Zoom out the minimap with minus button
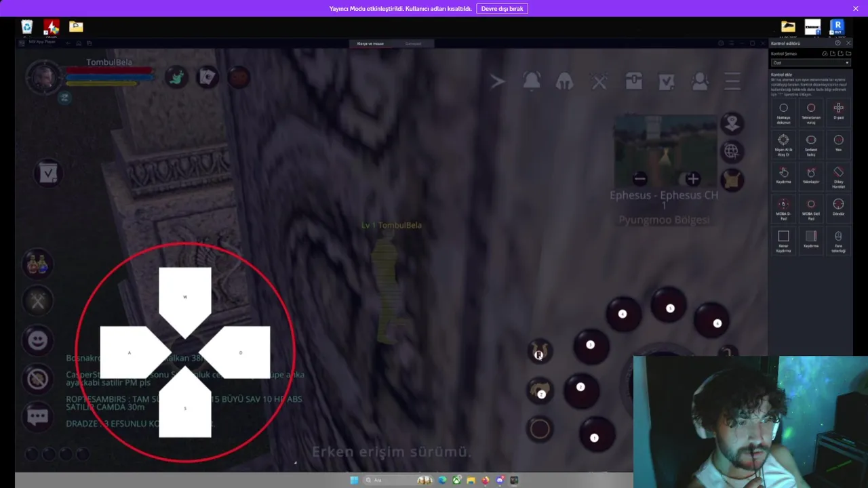The width and height of the screenshot is (868, 488). coord(639,179)
